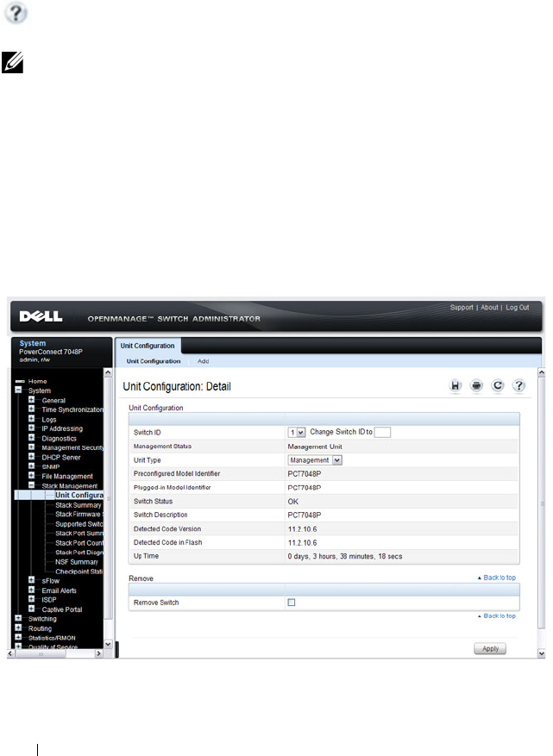Click Back to top above Remove table
The image size is (553, 756).
pyautogui.click(x=497, y=578)
